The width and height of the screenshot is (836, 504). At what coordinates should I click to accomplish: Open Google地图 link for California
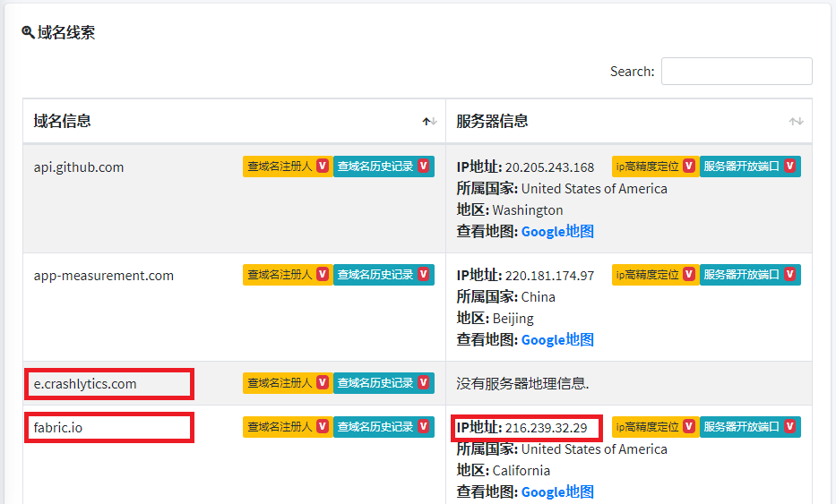pyautogui.click(x=557, y=491)
